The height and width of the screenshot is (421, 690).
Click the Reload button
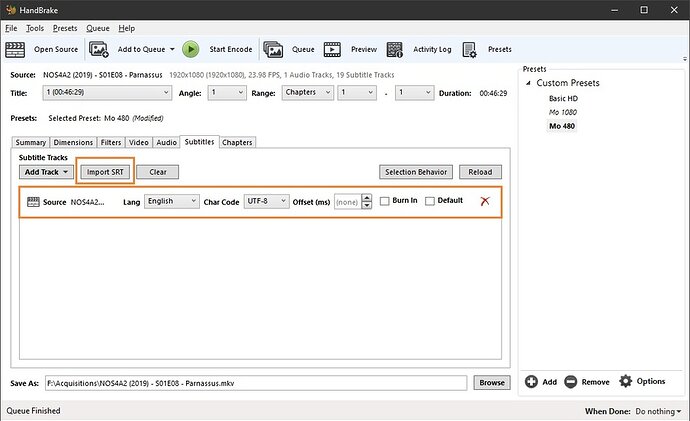click(x=480, y=172)
